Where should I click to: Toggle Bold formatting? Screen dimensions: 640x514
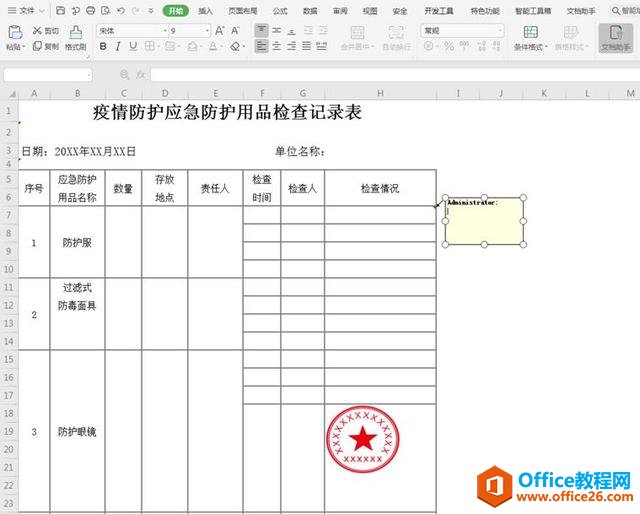103,46
